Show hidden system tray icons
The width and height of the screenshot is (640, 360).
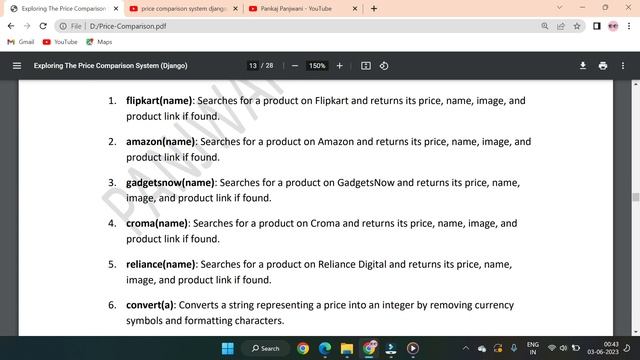point(465,348)
